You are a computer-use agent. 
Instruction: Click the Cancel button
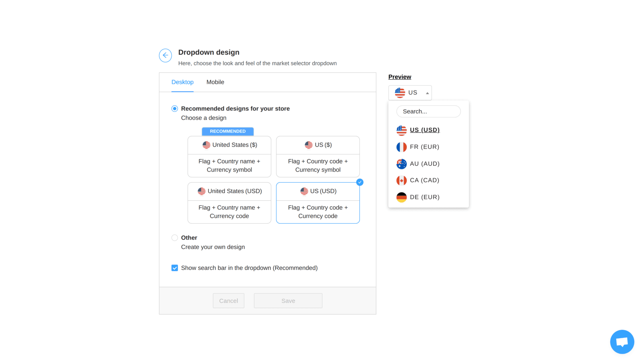(x=228, y=300)
